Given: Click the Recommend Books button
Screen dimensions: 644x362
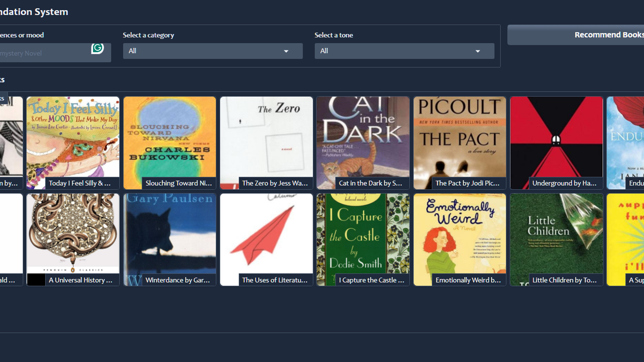Looking at the screenshot, I should coord(576,35).
